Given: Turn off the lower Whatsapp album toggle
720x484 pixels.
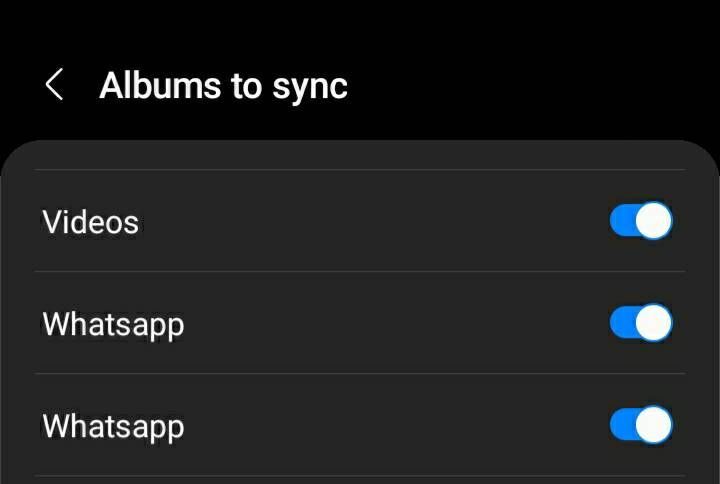Looking at the screenshot, I should coord(641,425).
